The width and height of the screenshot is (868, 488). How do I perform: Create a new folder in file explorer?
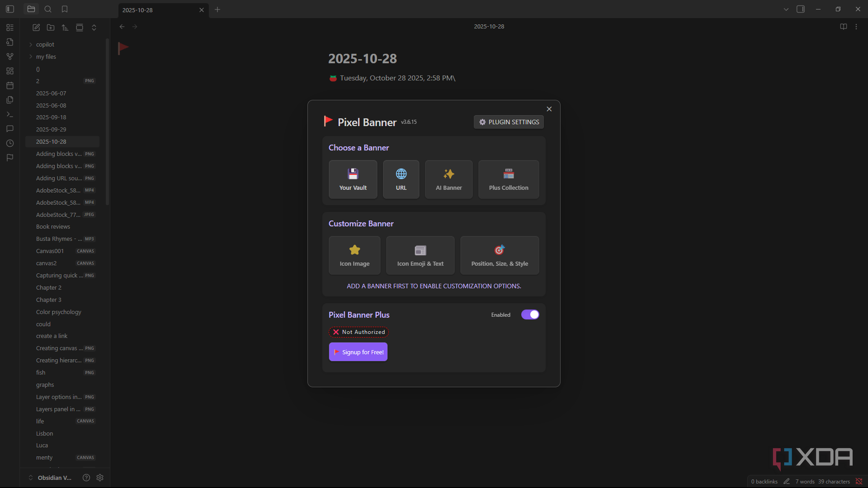point(51,28)
